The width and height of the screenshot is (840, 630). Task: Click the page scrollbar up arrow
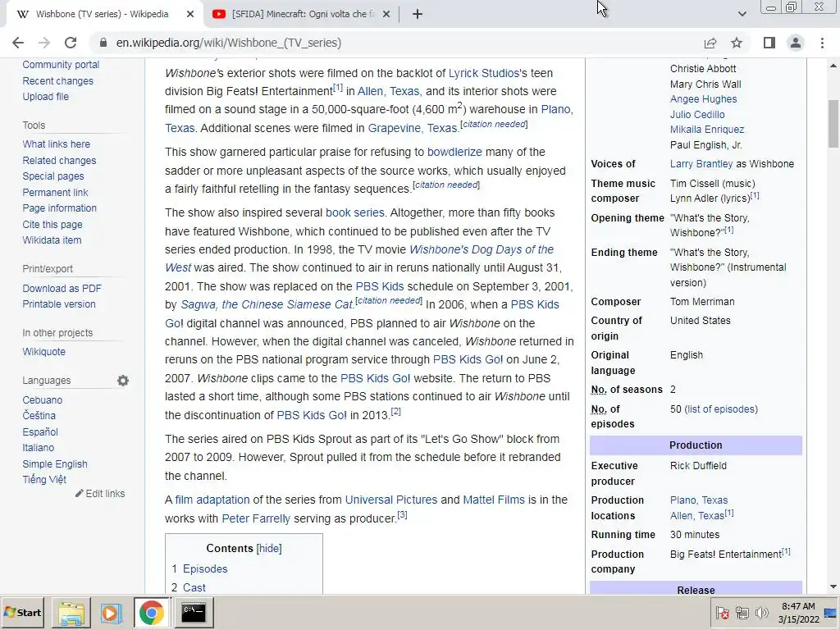pyautogui.click(x=833, y=66)
